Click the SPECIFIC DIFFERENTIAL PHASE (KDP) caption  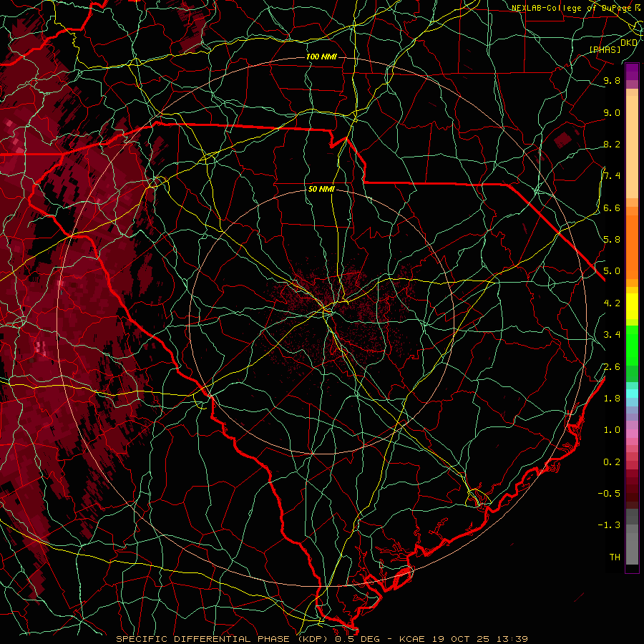click(223, 639)
